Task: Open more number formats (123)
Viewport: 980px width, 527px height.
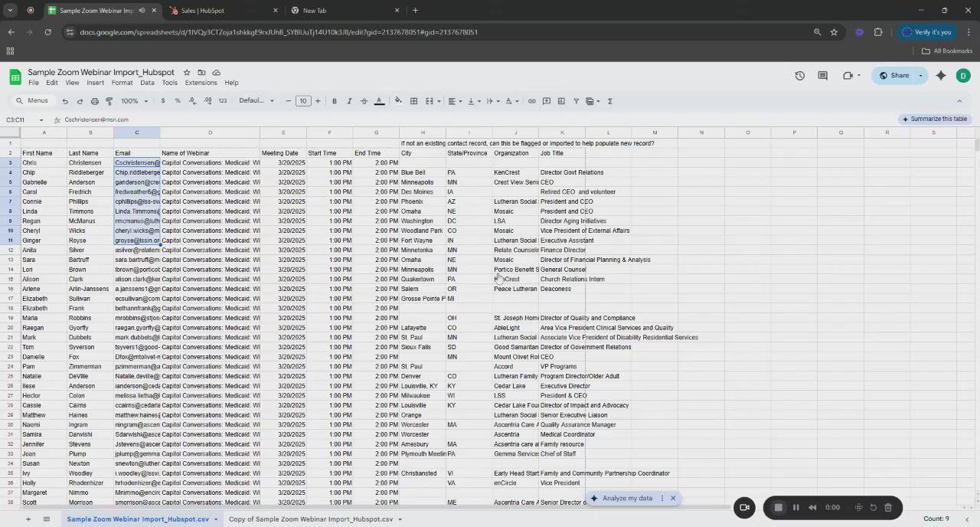Action: pos(223,101)
